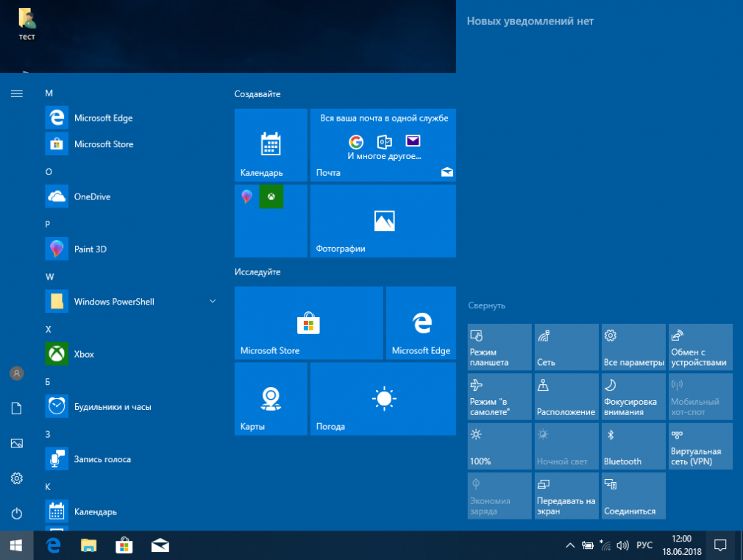This screenshot has width=743, height=560.
Task: Toggle the Bluetooth quick action
Action: click(x=633, y=446)
